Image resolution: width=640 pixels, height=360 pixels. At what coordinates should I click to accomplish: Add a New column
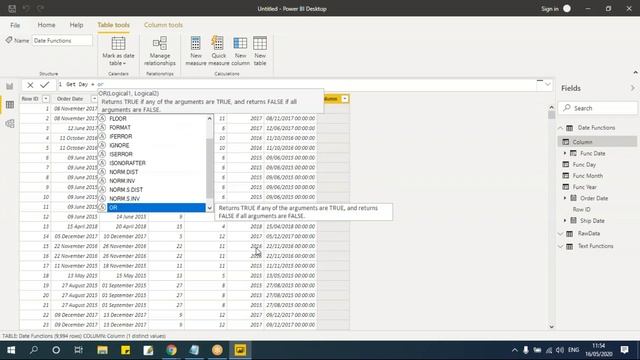click(240, 51)
